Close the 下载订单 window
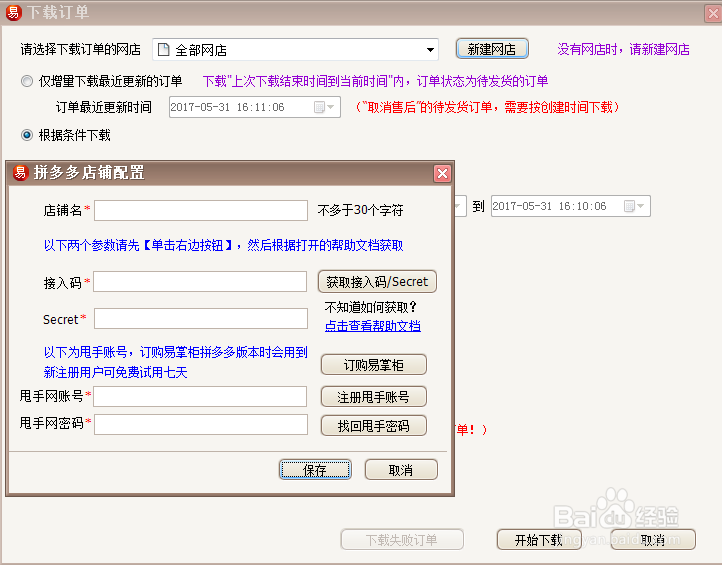Image resolution: width=722 pixels, height=565 pixels. (713, 13)
